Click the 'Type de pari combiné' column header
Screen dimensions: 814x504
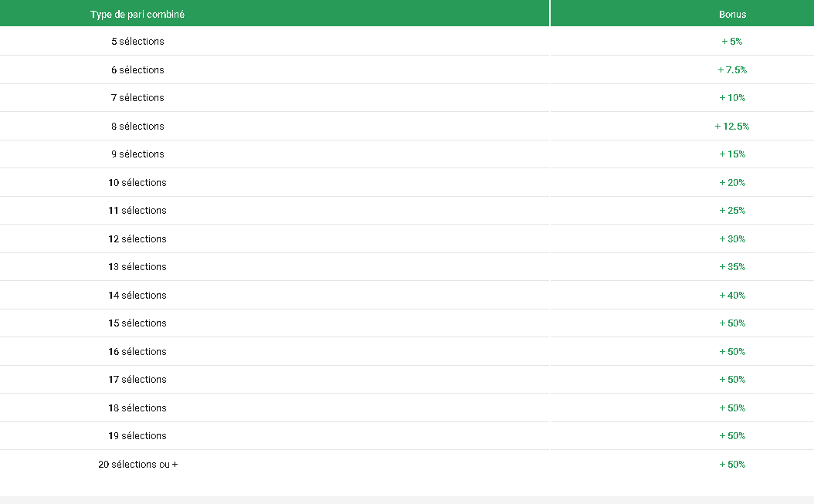pyautogui.click(x=137, y=15)
